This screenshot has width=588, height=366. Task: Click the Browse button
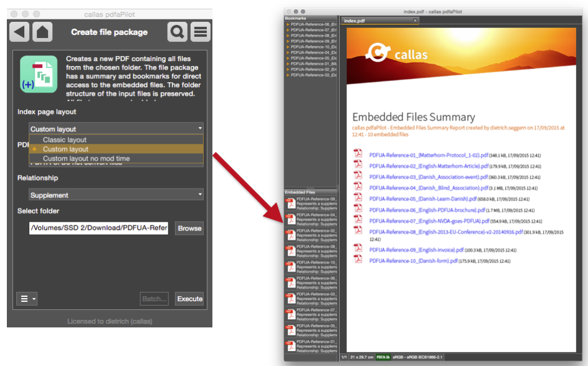[x=189, y=228]
